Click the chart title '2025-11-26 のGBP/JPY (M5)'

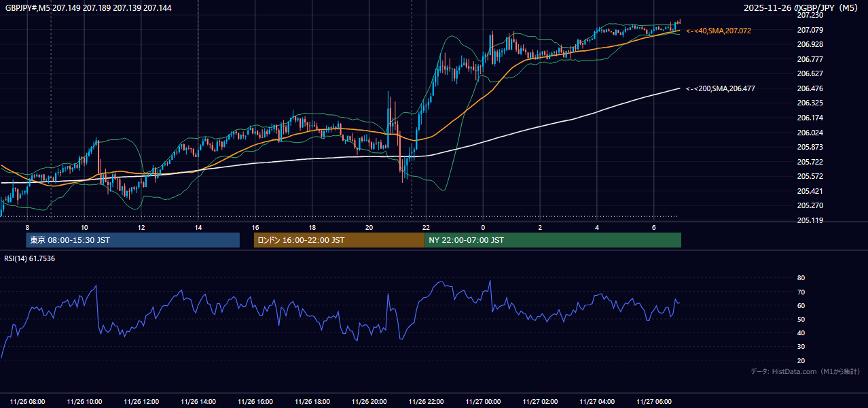tap(802, 8)
